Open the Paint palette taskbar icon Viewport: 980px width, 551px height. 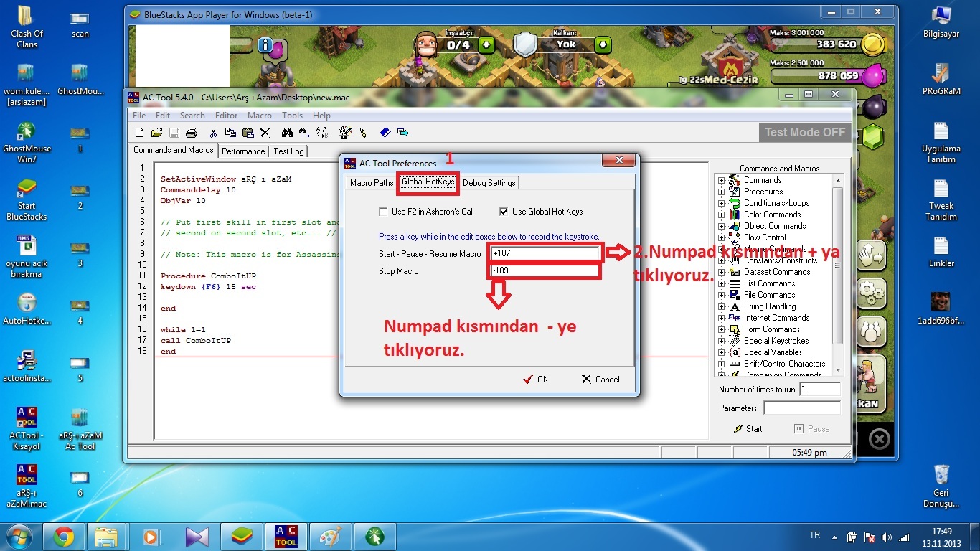click(331, 537)
